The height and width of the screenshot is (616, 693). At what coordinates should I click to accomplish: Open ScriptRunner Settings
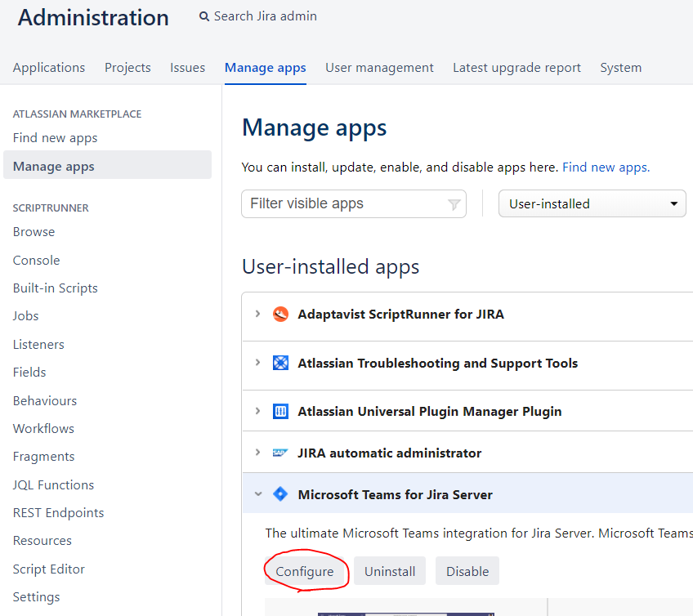[36, 597]
